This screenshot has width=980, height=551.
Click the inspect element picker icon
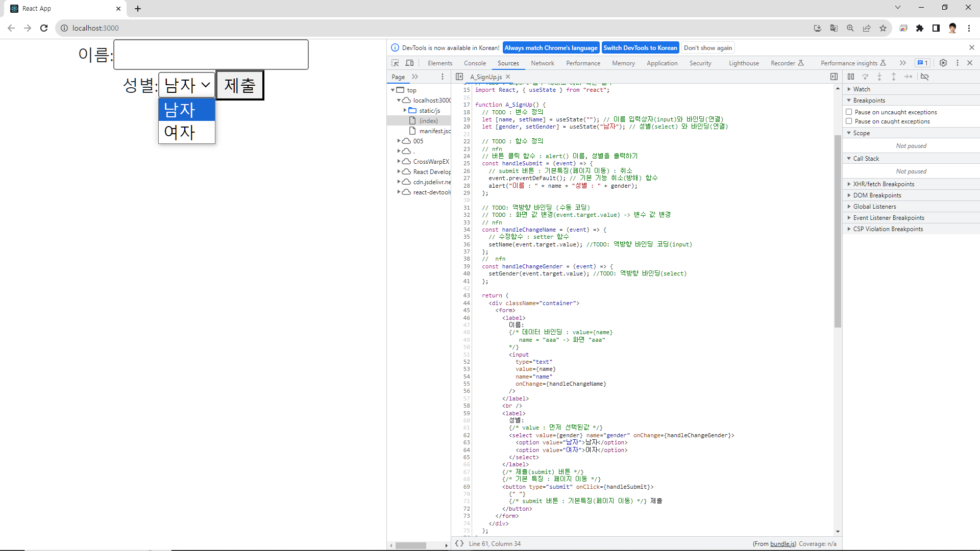(x=395, y=63)
